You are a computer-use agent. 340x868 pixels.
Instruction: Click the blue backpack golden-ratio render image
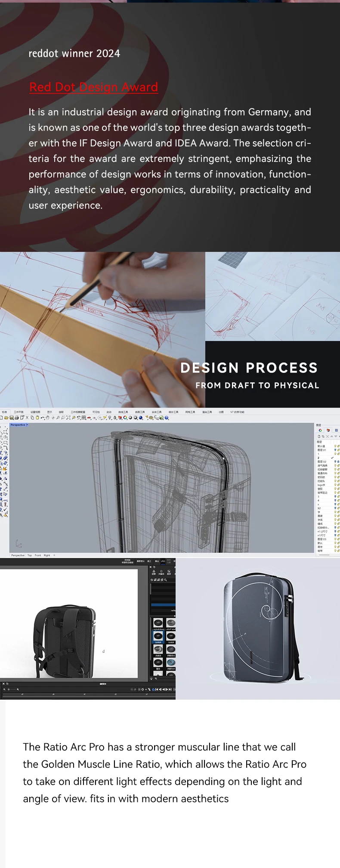tap(258, 629)
